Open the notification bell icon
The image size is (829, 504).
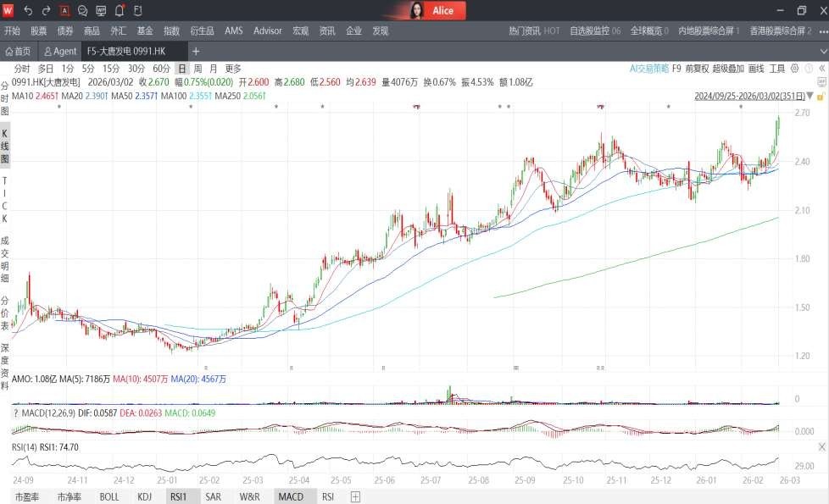click(119, 11)
